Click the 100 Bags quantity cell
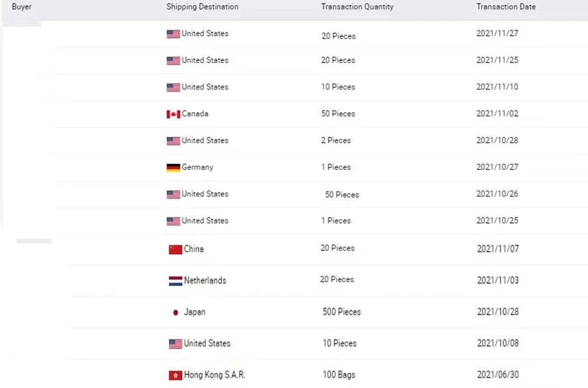The height and width of the screenshot is (388, 588). pos(339,375)
